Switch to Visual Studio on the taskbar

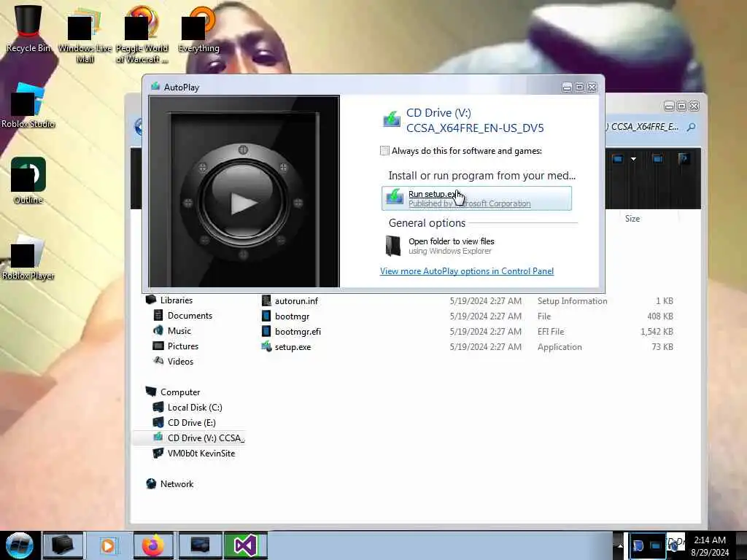245,545
